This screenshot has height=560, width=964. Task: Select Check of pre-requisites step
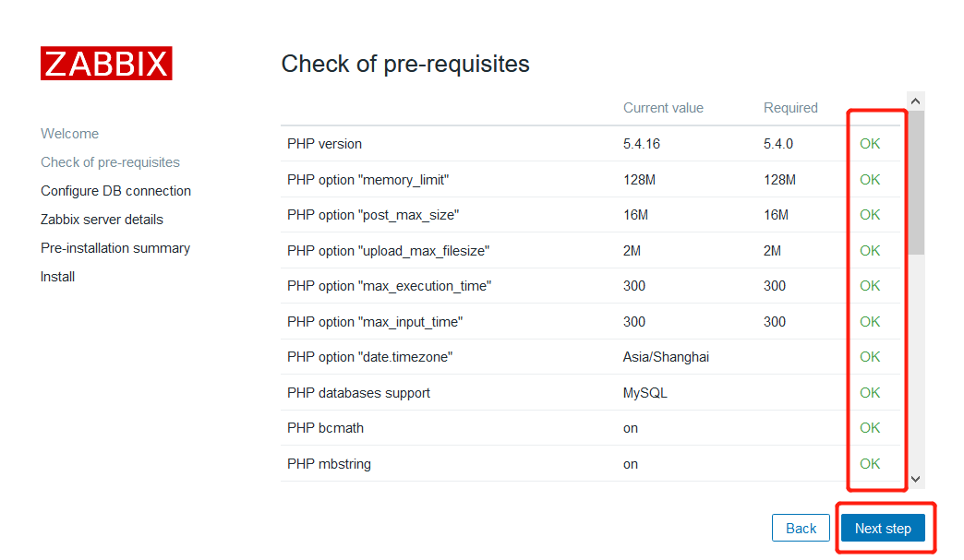110,162
